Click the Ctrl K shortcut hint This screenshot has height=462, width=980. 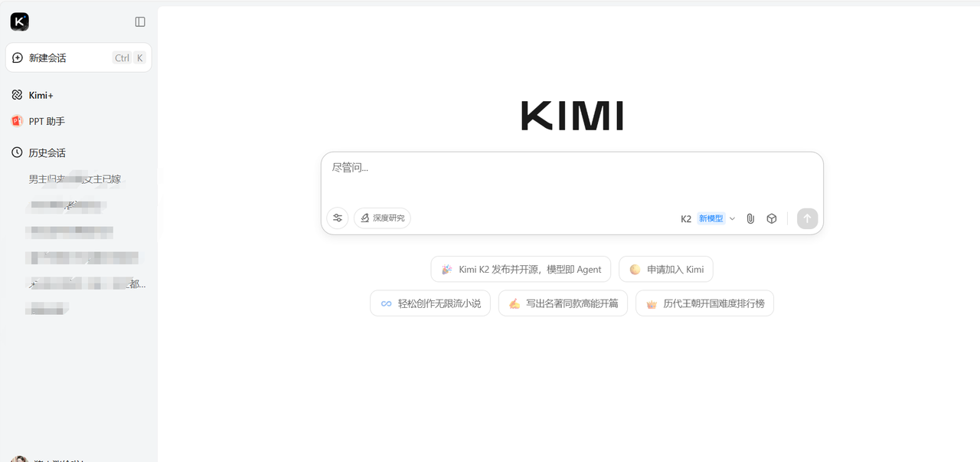click(x=129, y=57)
